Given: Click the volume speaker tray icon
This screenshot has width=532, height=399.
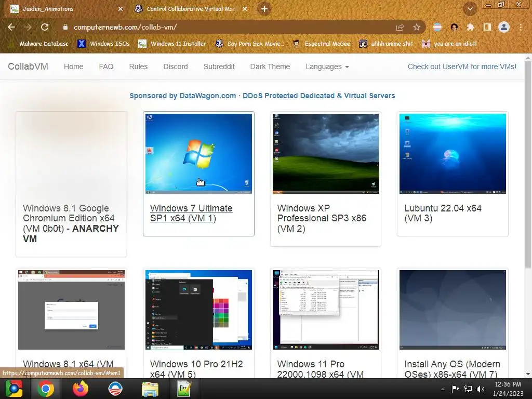Looking at the screenshot, I should (x=481, y=389).
